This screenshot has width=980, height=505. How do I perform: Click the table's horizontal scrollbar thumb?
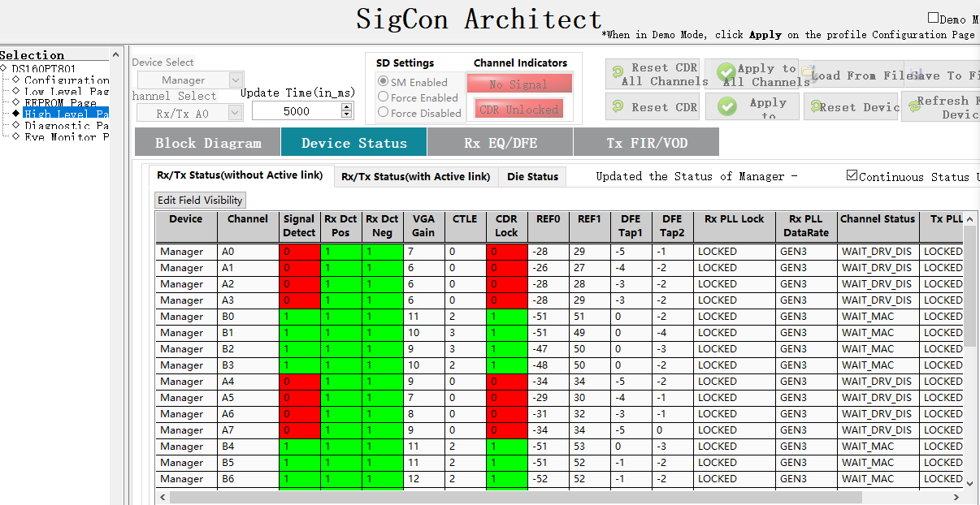(x=516, y=497)
